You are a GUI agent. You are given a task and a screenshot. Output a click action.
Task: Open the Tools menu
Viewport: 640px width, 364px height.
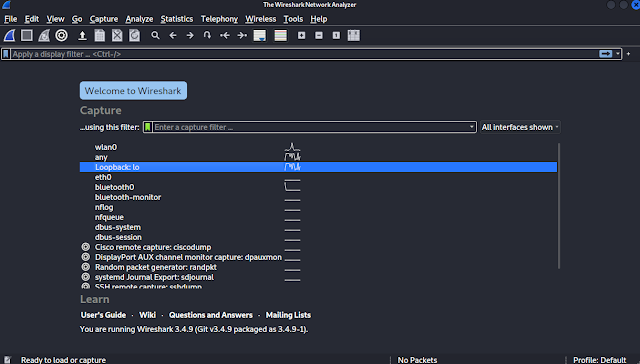pyautogui.click(x=293, y=19)
